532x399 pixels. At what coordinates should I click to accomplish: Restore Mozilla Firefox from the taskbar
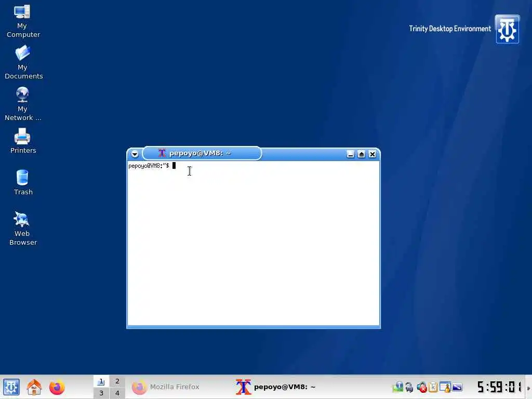(x=179, y=387)
